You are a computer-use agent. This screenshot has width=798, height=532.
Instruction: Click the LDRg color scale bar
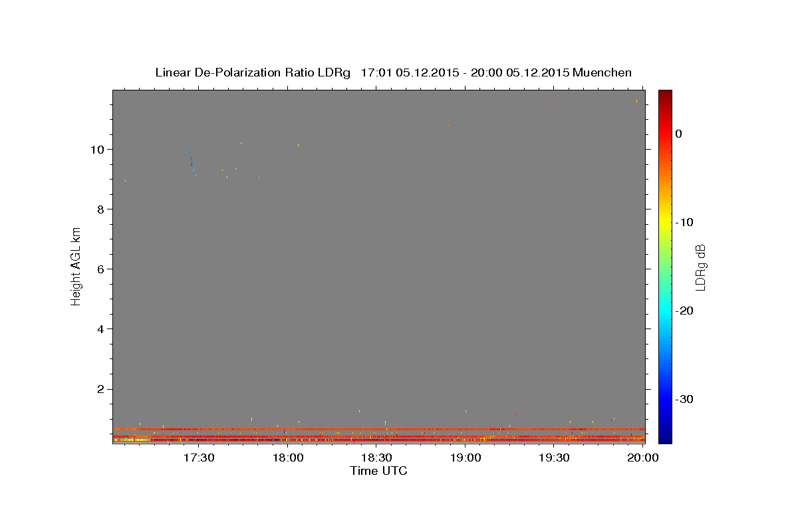(665, 267)
